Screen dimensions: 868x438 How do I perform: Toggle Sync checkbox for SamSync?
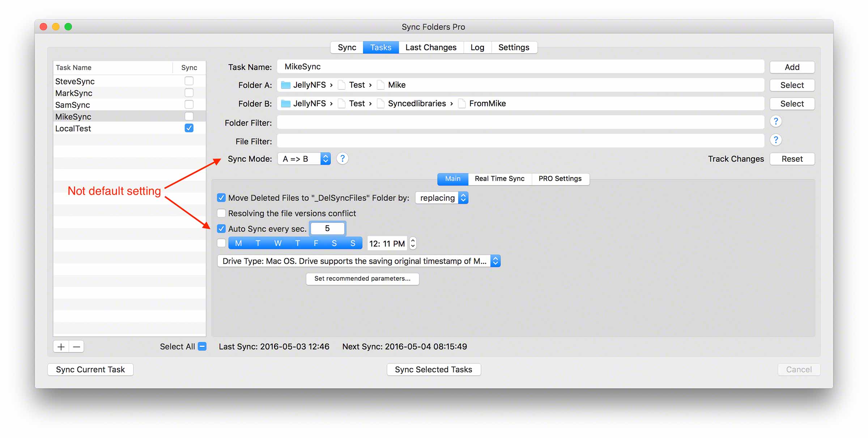[189, 104]
